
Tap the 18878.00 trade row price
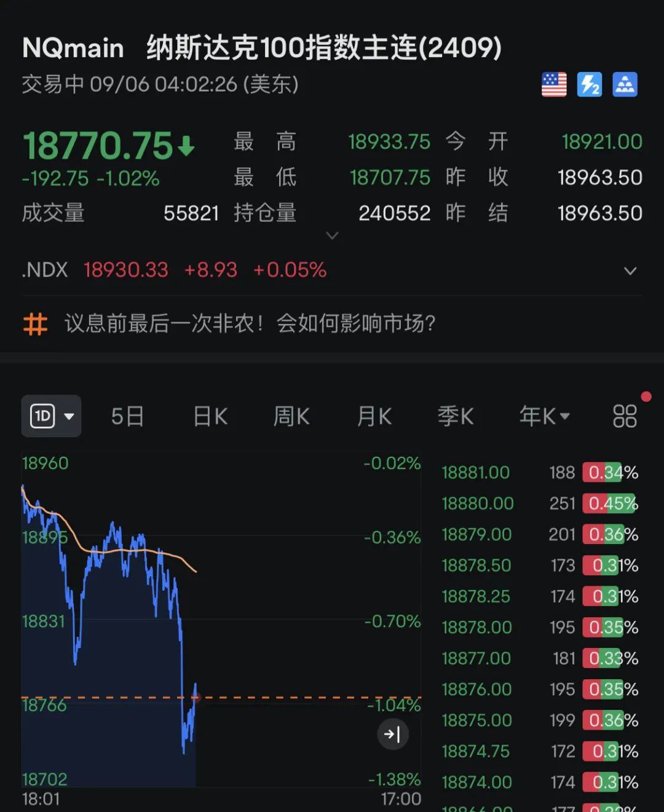[x=476, y=628]
